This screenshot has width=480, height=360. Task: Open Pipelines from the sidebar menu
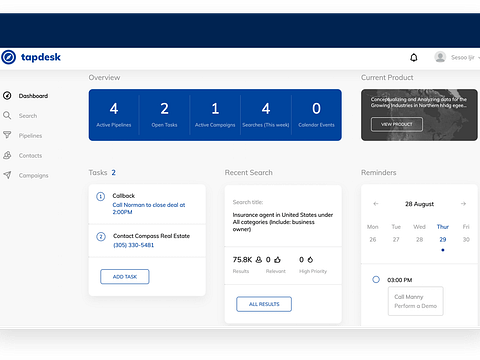tap(30, 135)
